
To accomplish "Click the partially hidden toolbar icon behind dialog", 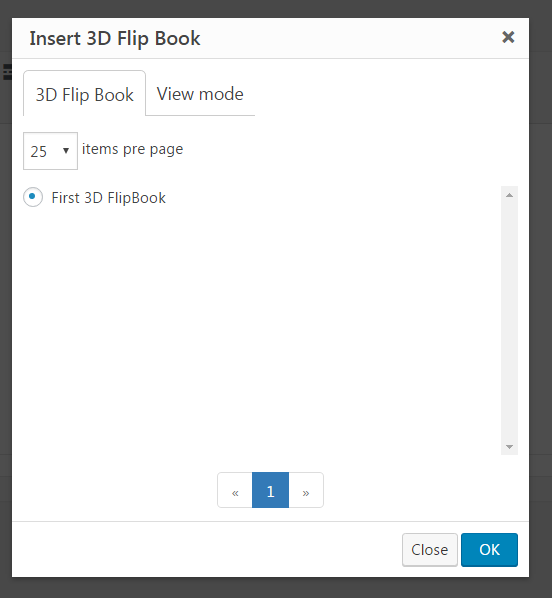I will click(7, 72).
